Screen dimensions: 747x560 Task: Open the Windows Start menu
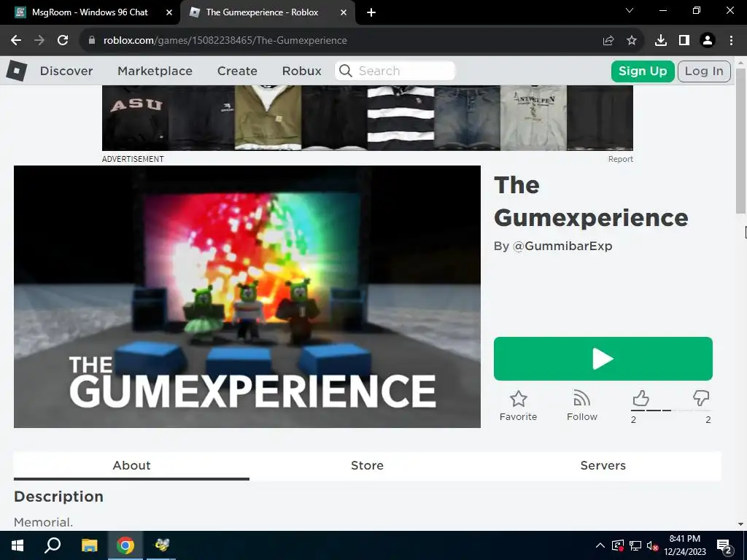pyautogui.click(x=18, y=545)
